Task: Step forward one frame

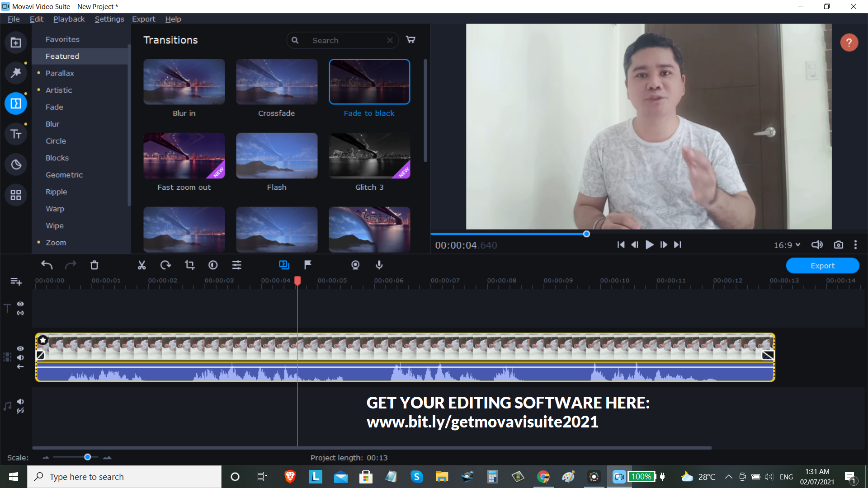Action: click(x=664, y=245)
